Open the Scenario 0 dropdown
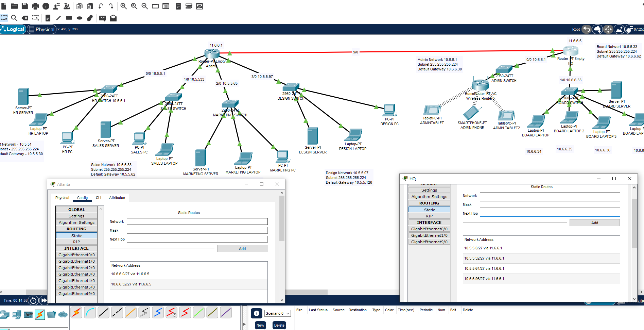The image size is (644, 330). click(277, 313)
